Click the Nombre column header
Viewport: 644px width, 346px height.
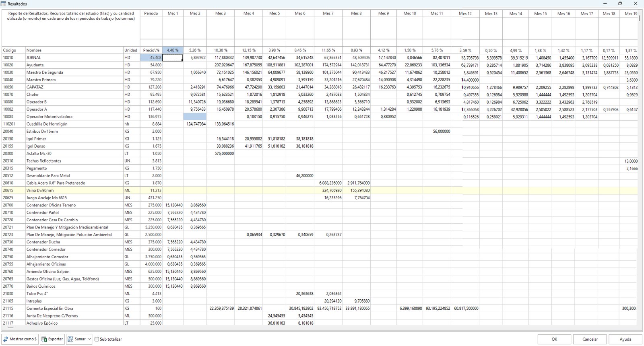pos(74,50)
